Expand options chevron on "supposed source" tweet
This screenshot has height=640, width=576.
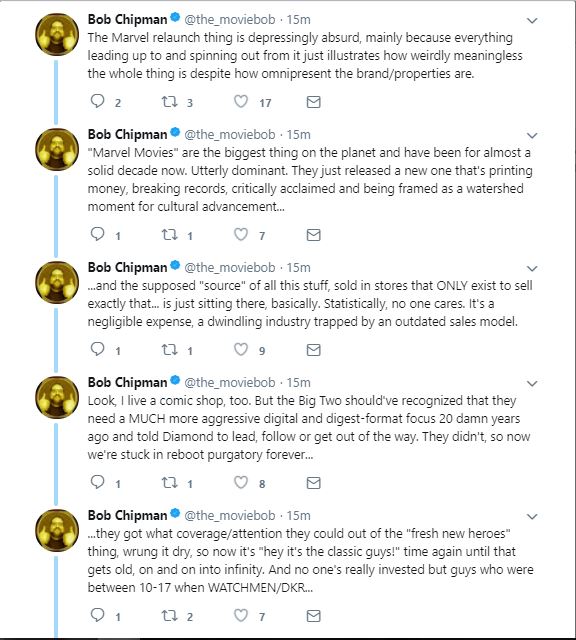pyautogui.click(x=532, y=268)
